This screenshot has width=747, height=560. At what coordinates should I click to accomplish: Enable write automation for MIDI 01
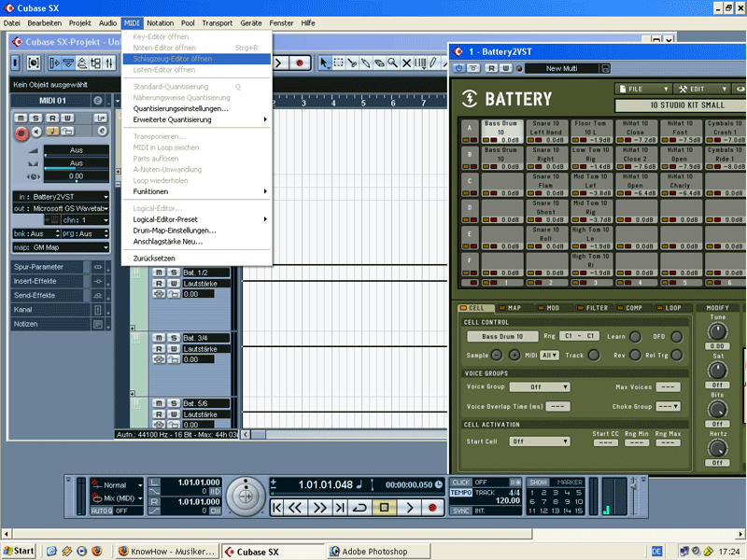pyautogui.click(x=67, y=119)
